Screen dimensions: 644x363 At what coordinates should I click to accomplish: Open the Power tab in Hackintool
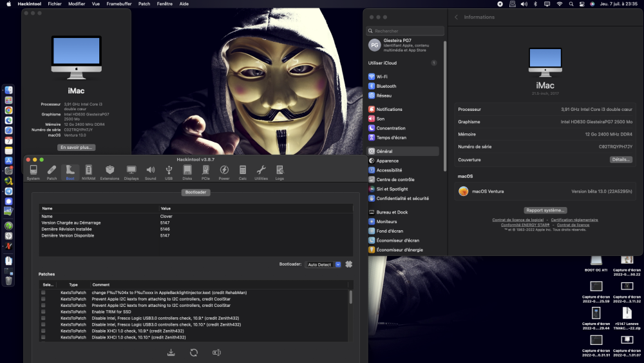(224, 172)
